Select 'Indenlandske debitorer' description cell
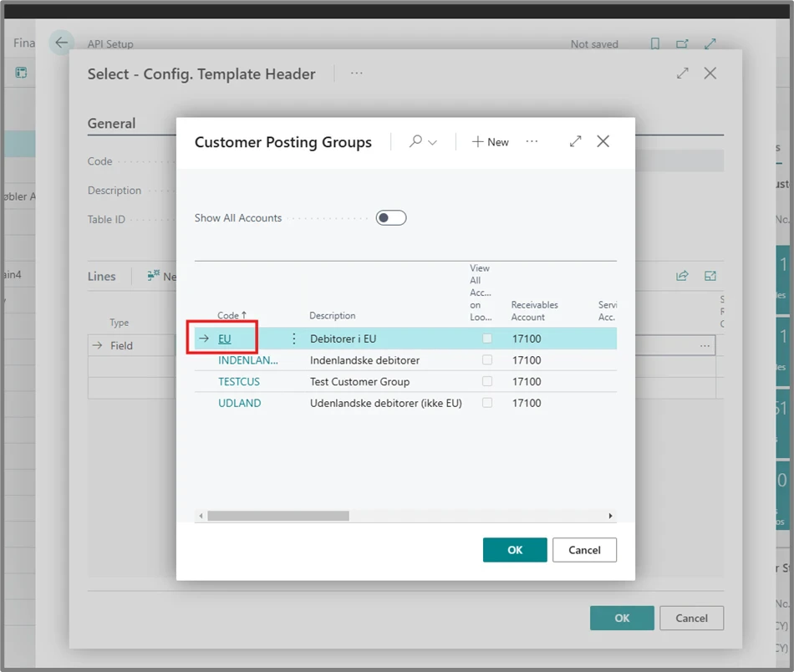794x672 pixels. (x=364, y=360)
